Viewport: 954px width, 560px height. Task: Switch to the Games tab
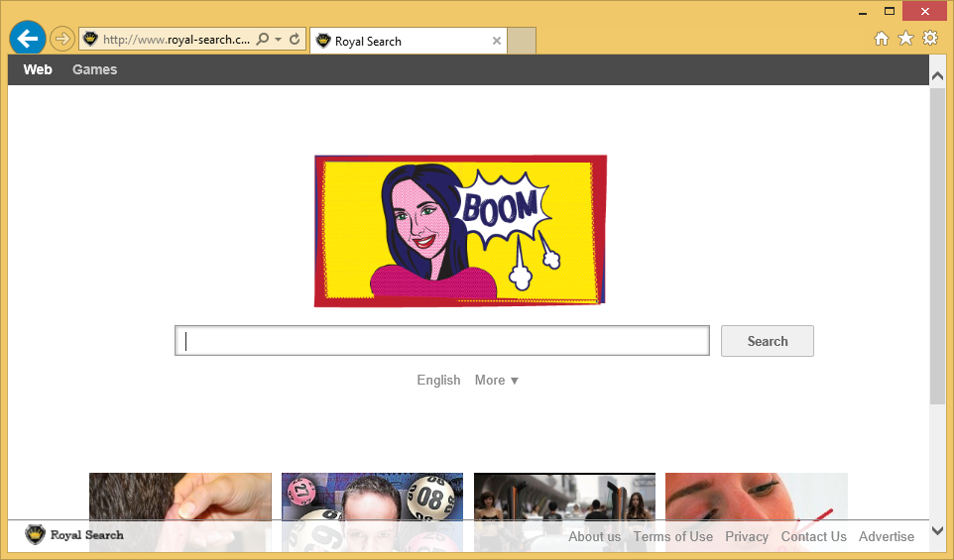click(94, 69)
